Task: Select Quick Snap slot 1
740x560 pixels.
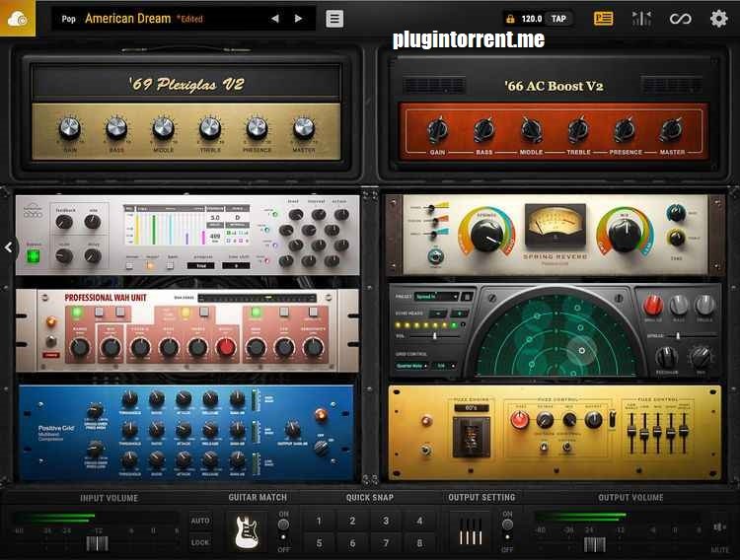Action: pos(319,521)
